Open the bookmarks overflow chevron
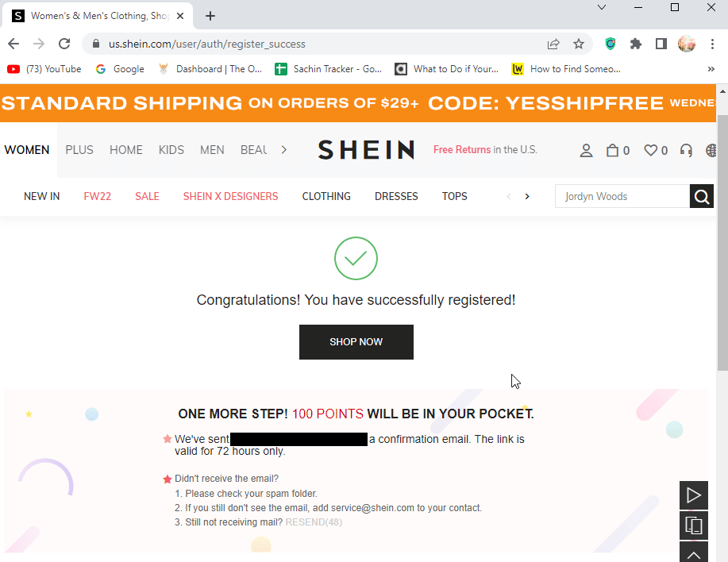 click(x=713, y=69)
